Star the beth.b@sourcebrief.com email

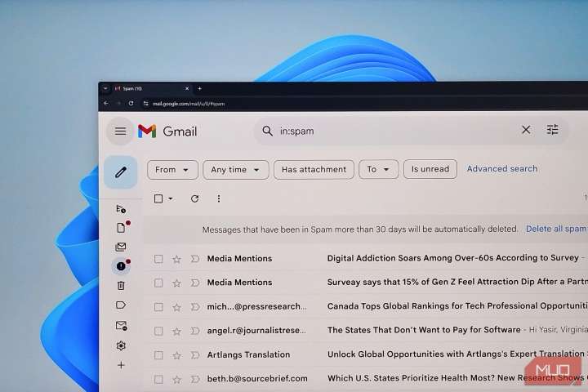[x=176, y=380]
